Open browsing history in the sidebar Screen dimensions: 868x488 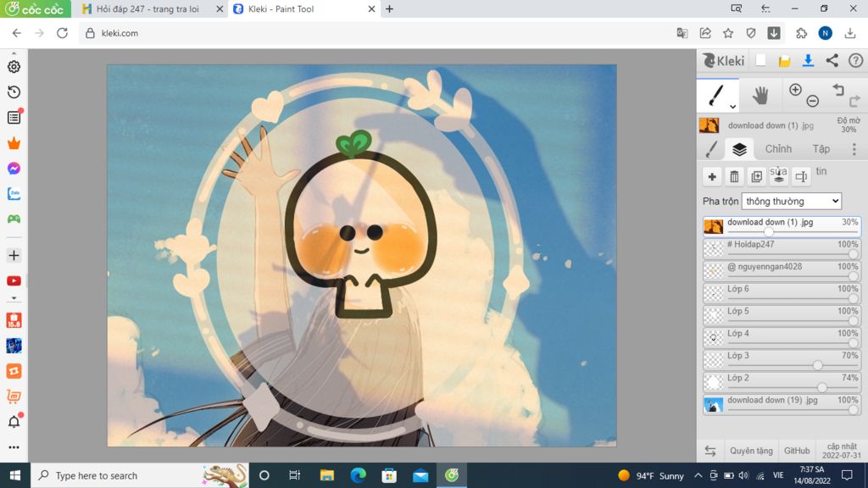click(14, 91)
